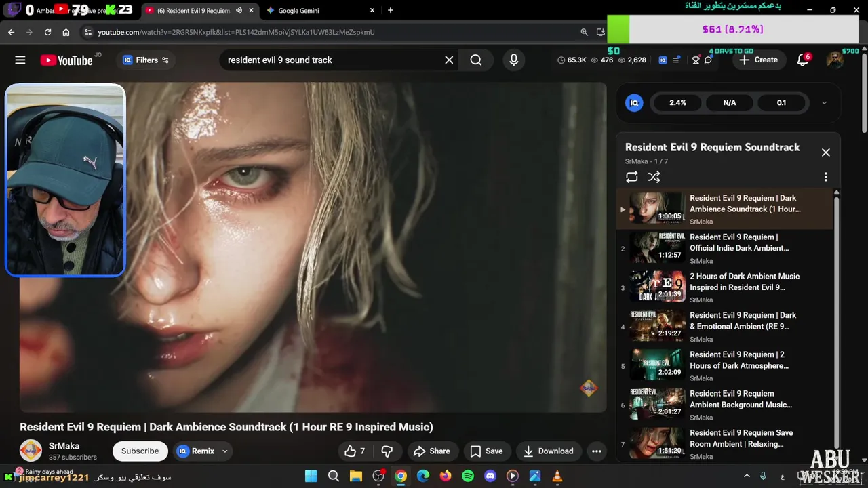This screenshot has width=868, height=488.
Task: Open SrMaka channel avatar
Action: (31, 451)
